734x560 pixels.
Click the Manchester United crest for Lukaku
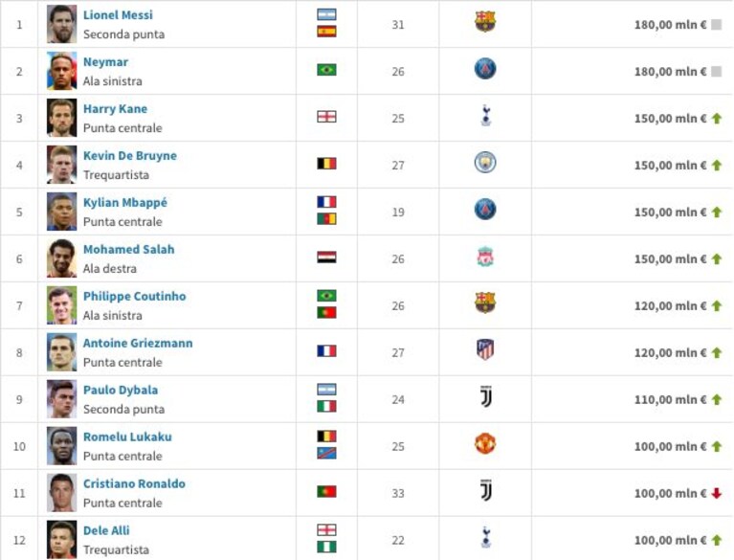tap(485, 443)
